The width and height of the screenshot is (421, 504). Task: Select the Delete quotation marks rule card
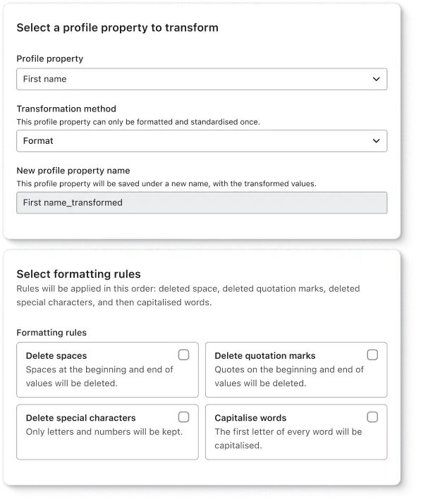point(296,369)
